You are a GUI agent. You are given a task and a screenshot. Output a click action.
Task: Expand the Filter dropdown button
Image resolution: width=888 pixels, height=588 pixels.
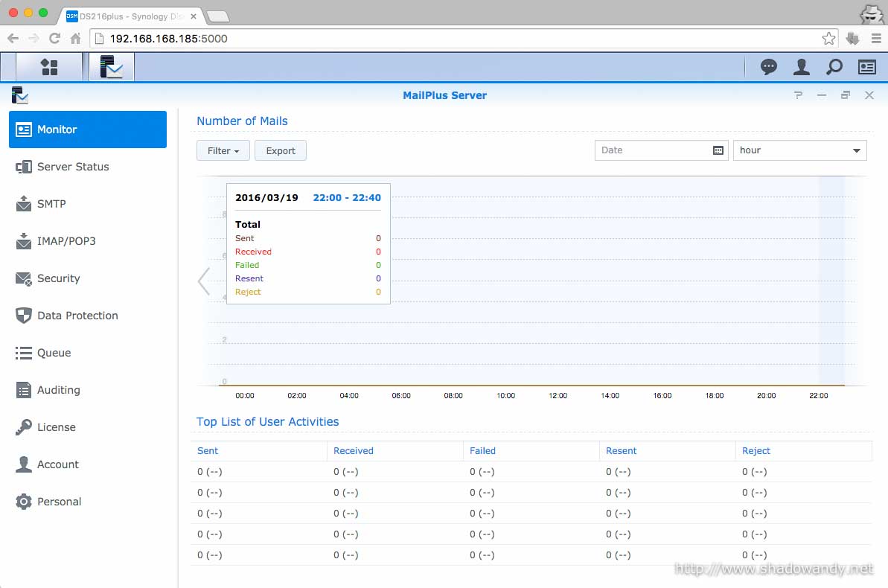223,150
